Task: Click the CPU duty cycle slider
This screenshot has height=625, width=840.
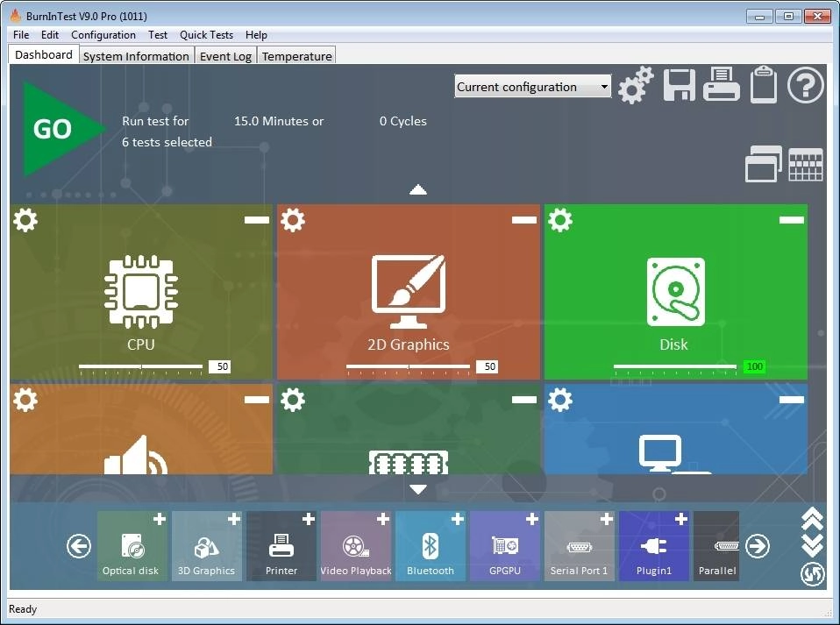Action: pyautogui.click(x=141, y=367)
